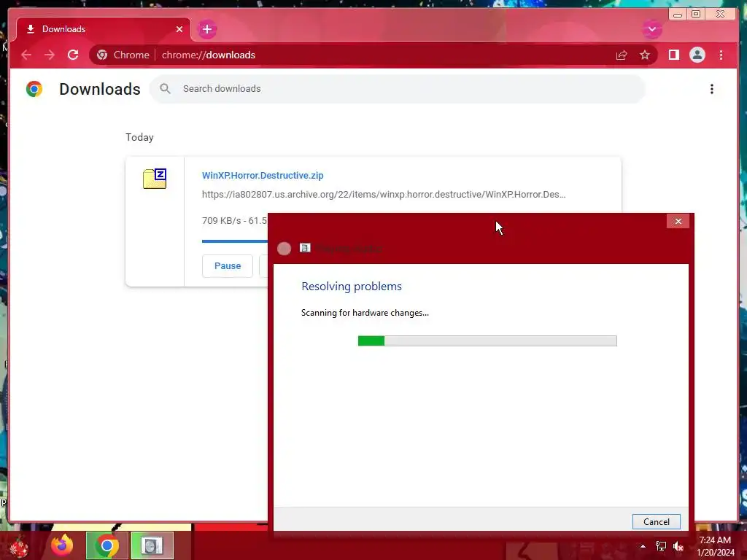Image resolution: width=747 pixels, height=560 pixels.
Task: Click the zip file icon
Action: 155,179
